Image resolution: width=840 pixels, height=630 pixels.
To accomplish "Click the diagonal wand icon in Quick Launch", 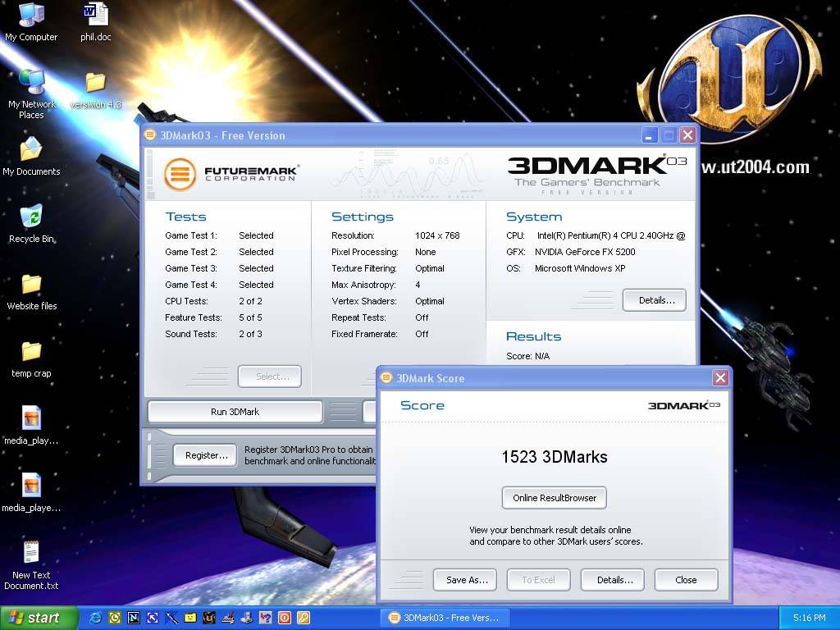I will (171, 618).
